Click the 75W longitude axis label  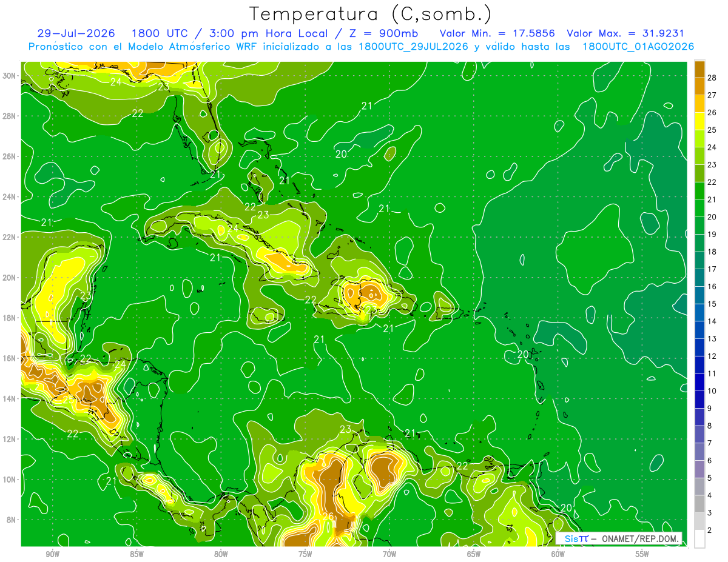click(305, 554)
